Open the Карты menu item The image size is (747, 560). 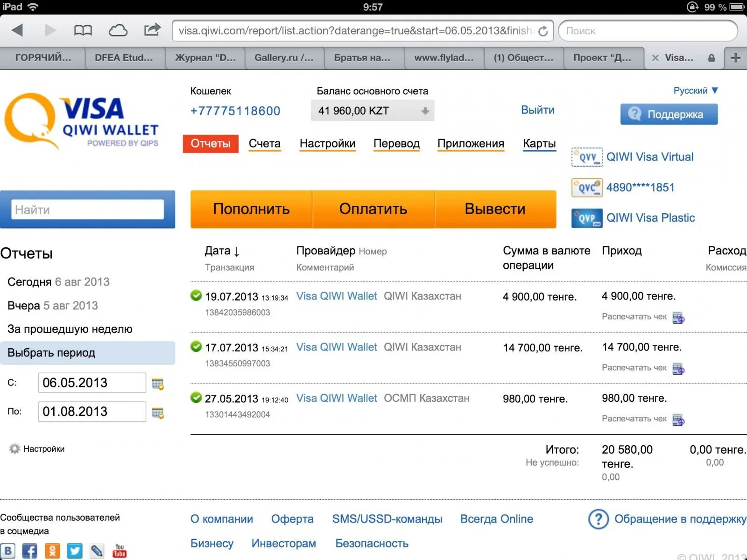539,144
